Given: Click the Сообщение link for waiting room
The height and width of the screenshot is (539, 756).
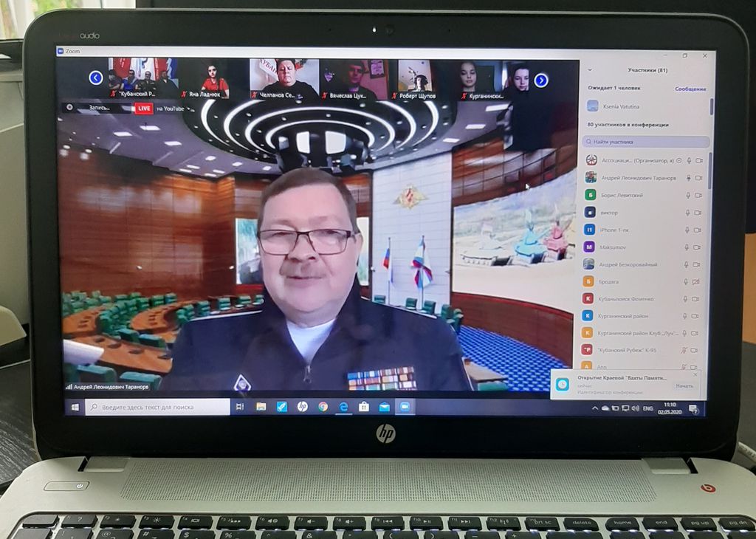Looking at the screenshot, I should [x=690, y=89].
